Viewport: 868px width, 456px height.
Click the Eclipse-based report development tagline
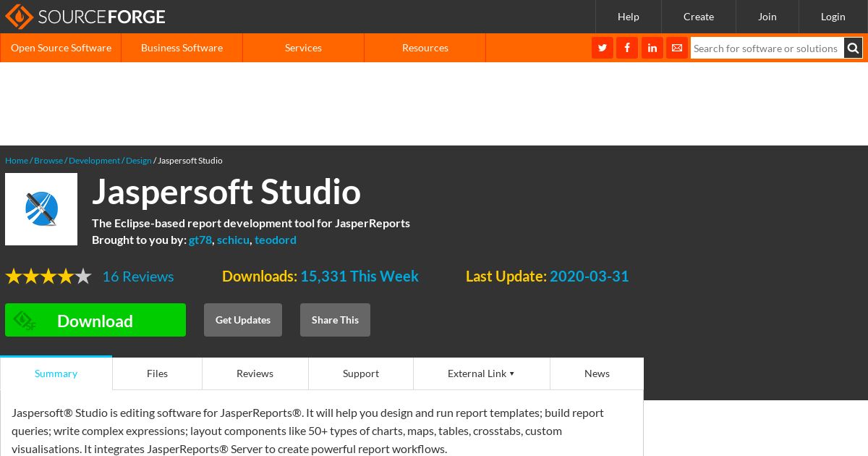251,223
